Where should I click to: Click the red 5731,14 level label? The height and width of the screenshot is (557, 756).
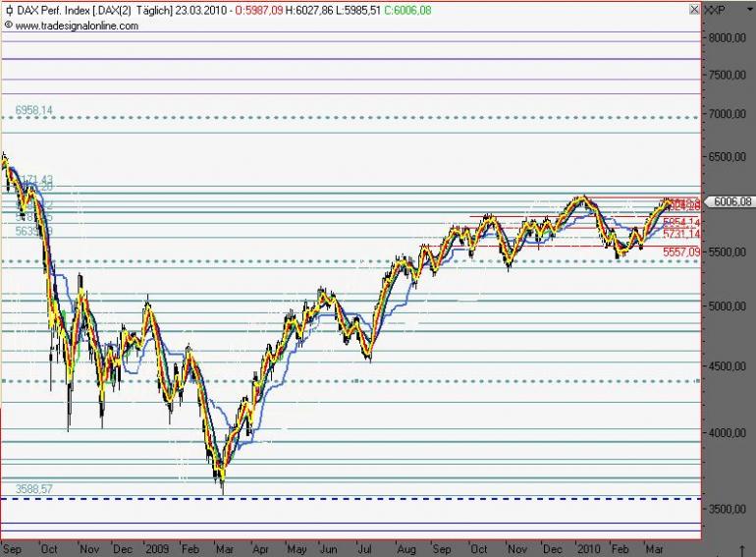(681, 234)
